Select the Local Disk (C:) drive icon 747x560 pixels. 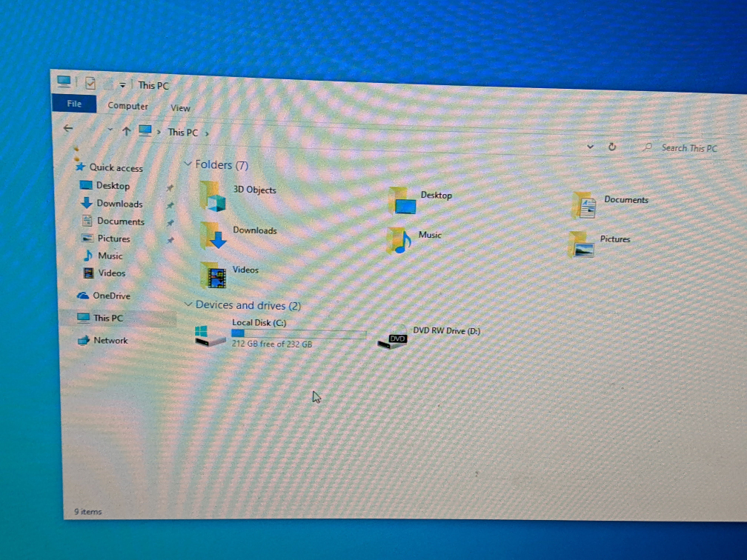pos(210,336)
